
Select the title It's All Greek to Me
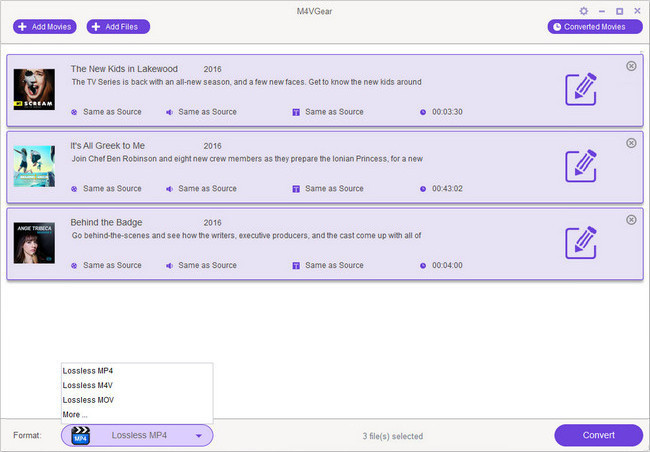pos(107,146)
